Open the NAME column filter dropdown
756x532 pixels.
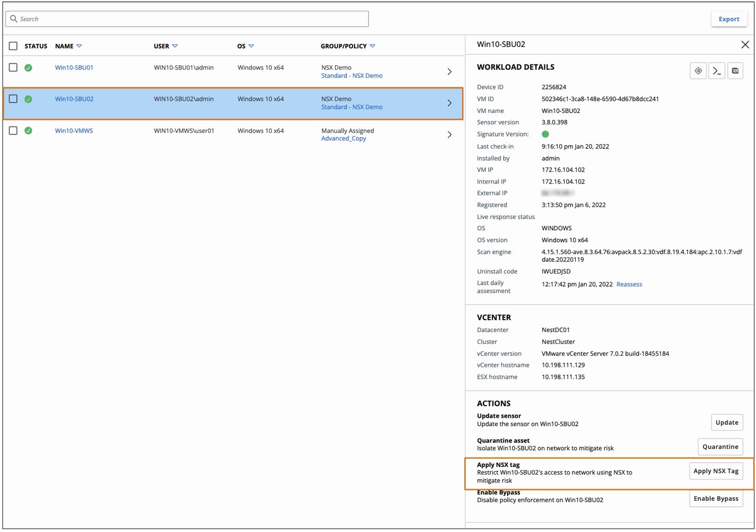[79, 46]
